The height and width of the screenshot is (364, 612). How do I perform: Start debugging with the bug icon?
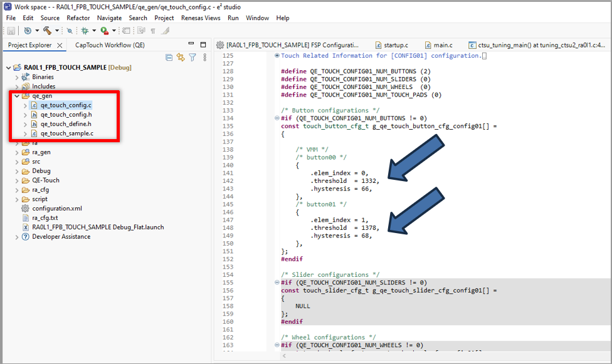pyautogui.click(x=85, y=30)
